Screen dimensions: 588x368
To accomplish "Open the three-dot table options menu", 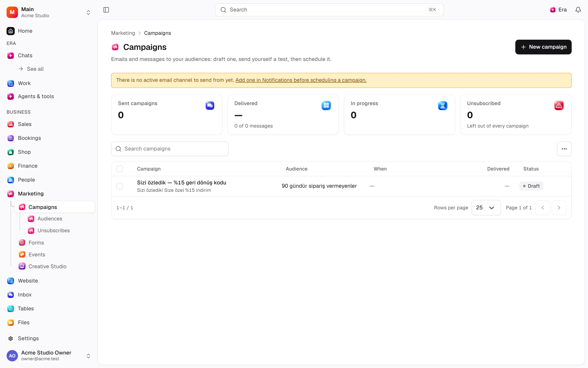I will (x=564, y=149).
